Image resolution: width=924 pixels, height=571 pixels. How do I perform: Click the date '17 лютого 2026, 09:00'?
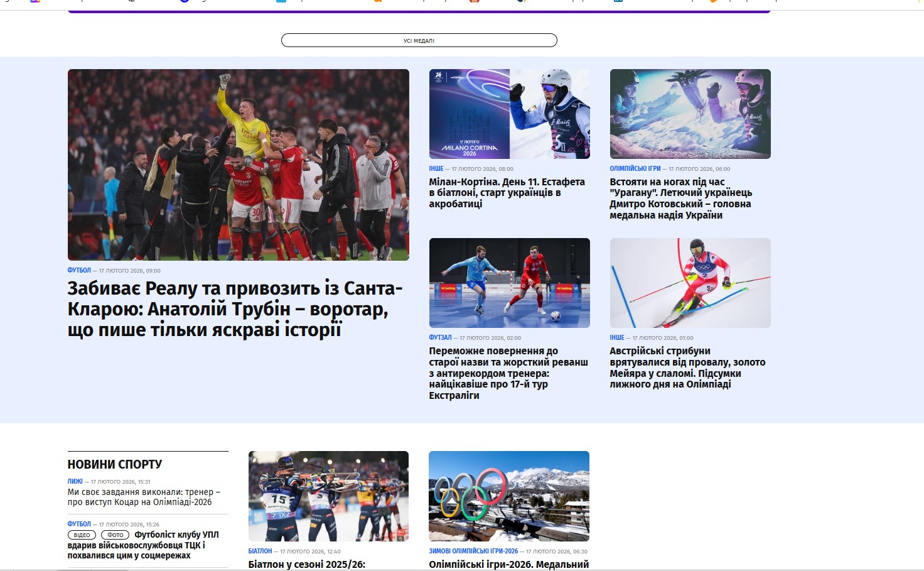pyautogui.click(x=130, y=271)
